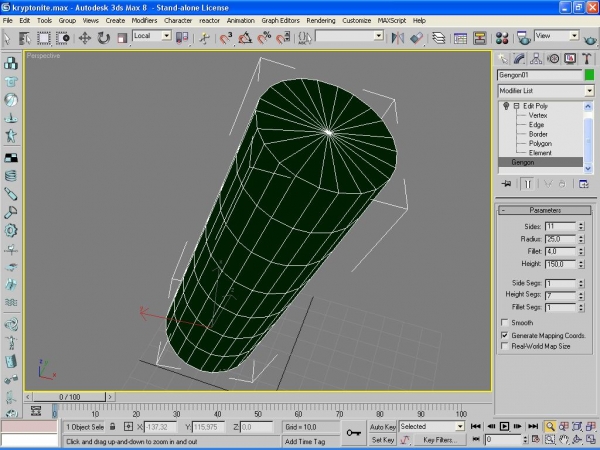Viewport: 600px width, 450px height.
Task: Open the Graph Editors menu
Action: coord(280,21)
